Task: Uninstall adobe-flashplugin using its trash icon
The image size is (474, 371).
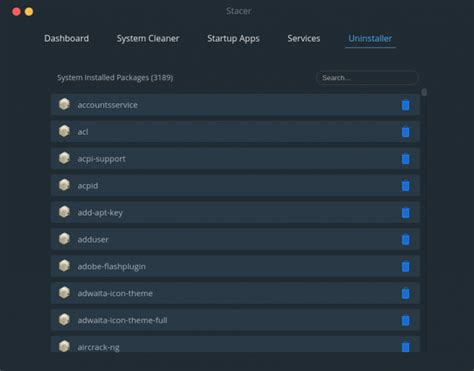Action: click(x=405, y=266)
